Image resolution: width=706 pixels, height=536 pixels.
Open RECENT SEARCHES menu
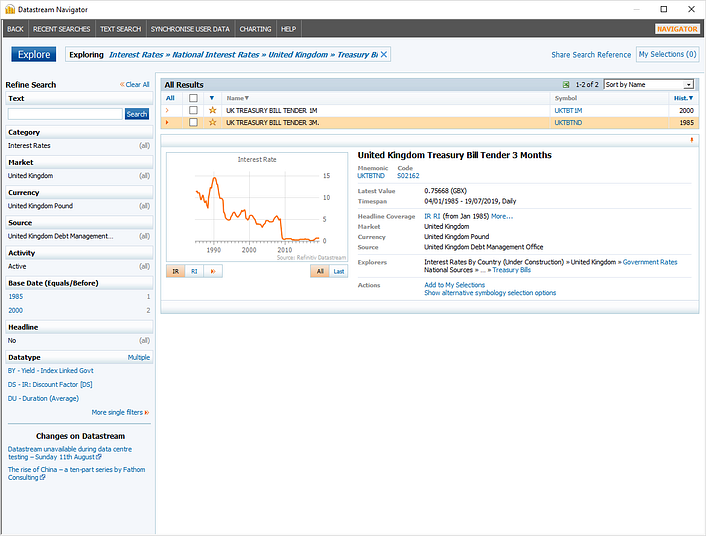62,29
